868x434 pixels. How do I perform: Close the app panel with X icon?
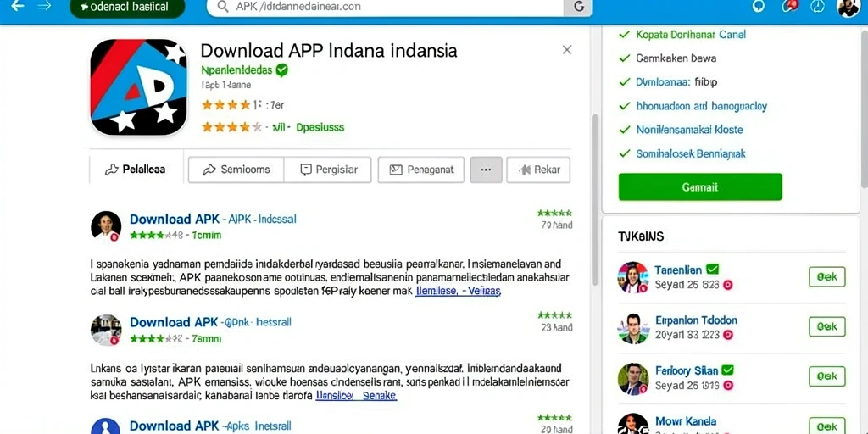point(567,50)
